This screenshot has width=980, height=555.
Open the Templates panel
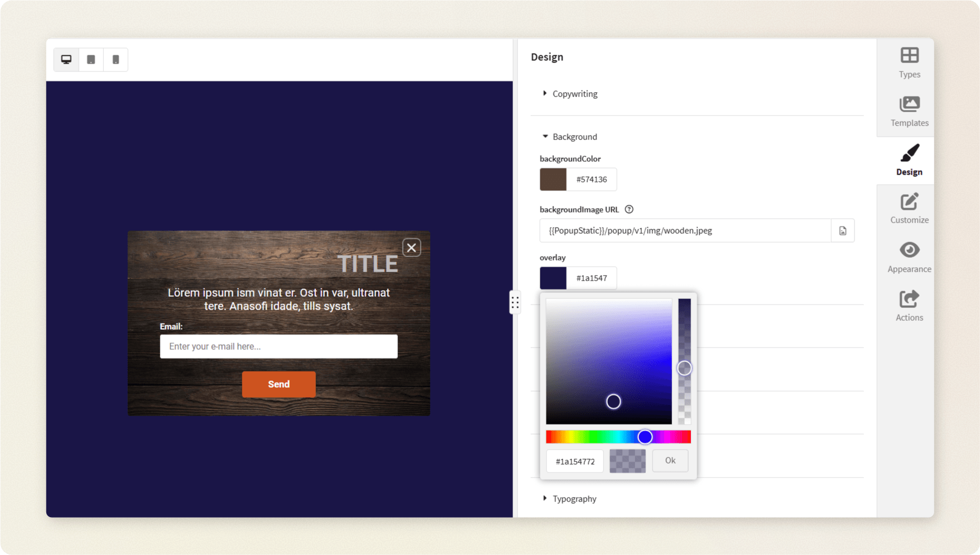[x=909, y=111]
